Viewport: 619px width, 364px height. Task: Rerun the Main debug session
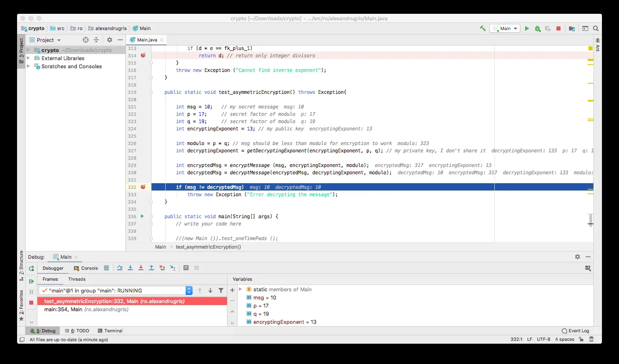[31, 269]
